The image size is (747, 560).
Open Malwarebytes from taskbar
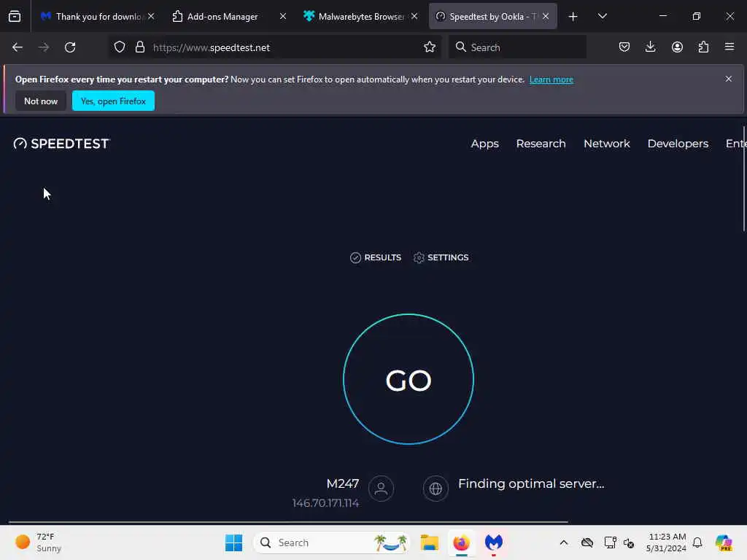coord(494,542)
